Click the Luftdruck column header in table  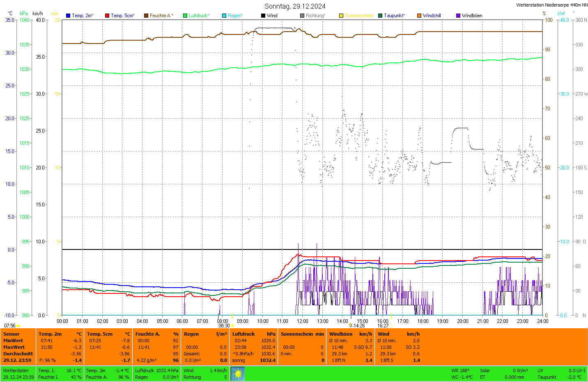[243, 334]
